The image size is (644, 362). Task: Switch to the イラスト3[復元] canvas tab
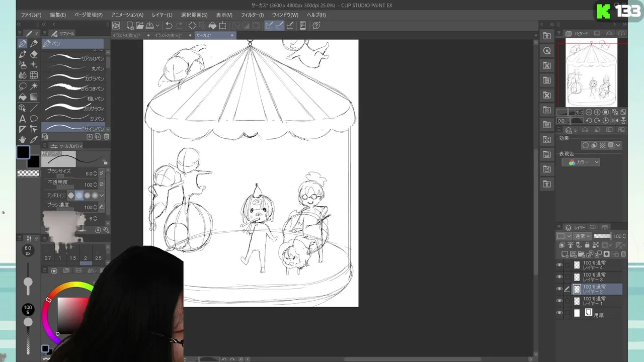(x=126, y=36)
